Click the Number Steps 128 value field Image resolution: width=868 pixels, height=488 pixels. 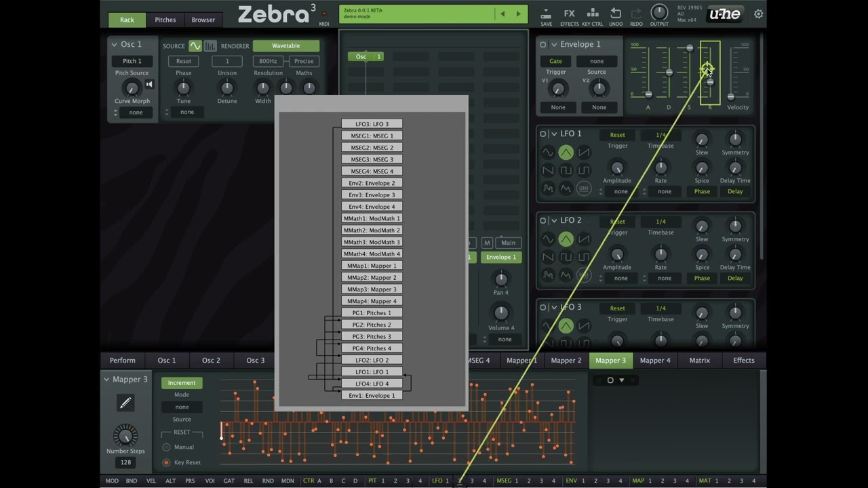point(125,462)
